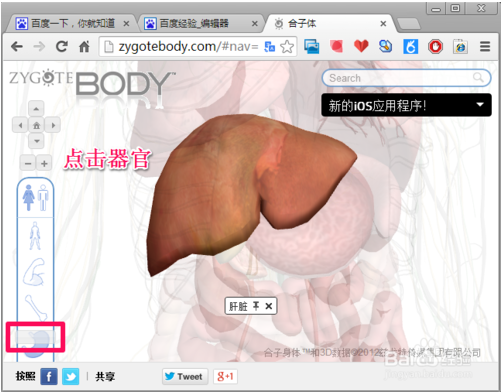
Task: Click the magnifier globe extension icon
Action: click(x=385, y=46)
